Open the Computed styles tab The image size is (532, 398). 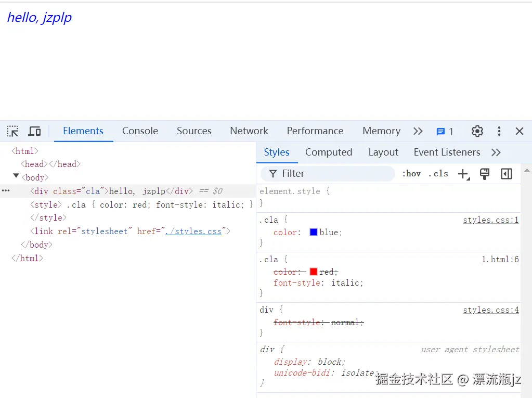(329, 152)
